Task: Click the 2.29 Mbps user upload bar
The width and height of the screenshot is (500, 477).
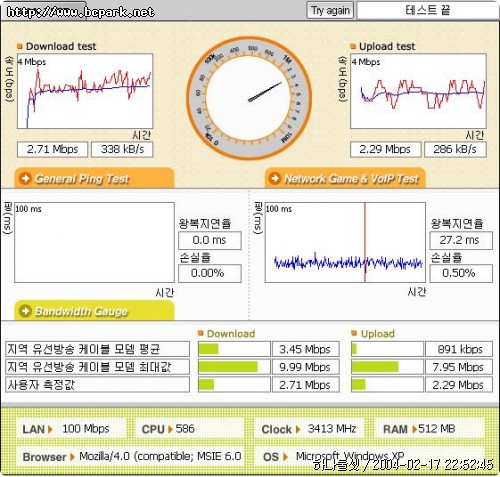Action: [x=387, y=385]
